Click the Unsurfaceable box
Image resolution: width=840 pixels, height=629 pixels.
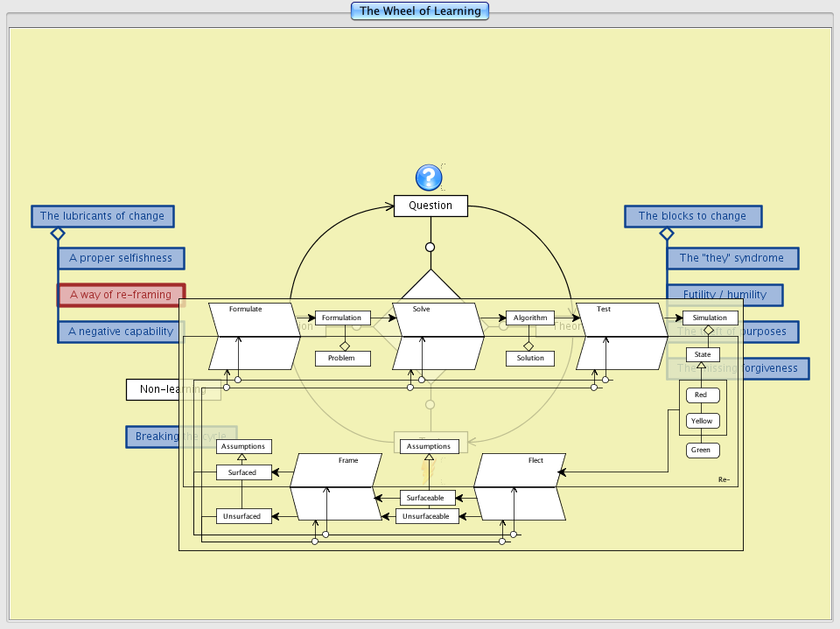tap(427, 516)
